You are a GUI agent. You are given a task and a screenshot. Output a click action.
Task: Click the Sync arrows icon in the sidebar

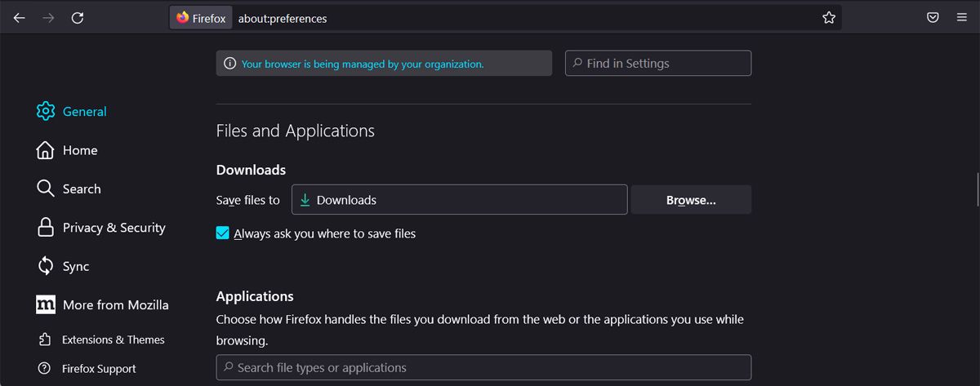coord(46,266)
